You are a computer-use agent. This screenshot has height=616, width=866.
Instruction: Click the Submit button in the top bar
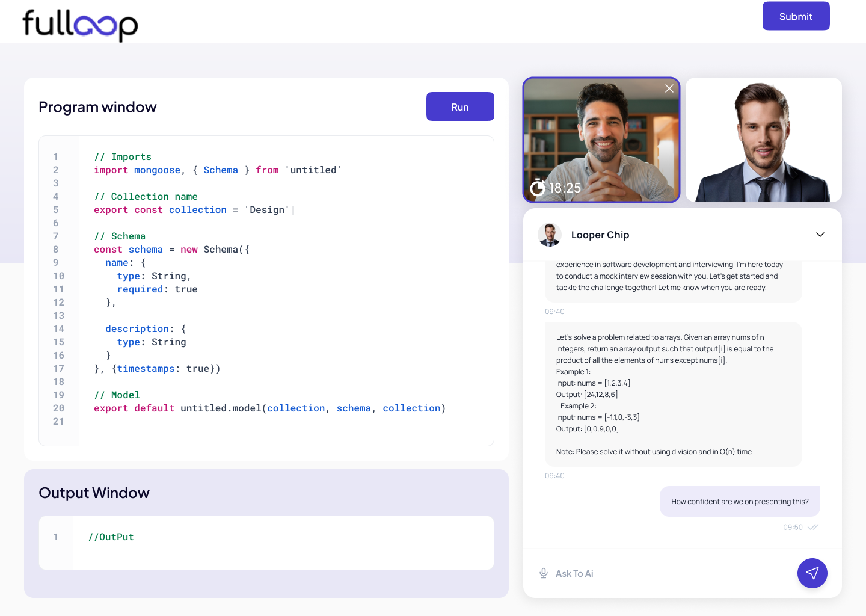tap(796, 16)
